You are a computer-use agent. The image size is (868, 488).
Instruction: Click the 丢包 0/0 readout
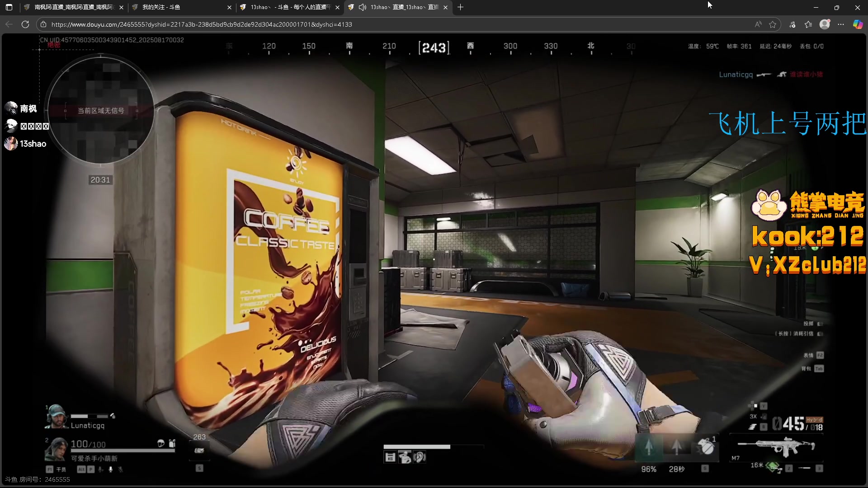tap(812, 46)
